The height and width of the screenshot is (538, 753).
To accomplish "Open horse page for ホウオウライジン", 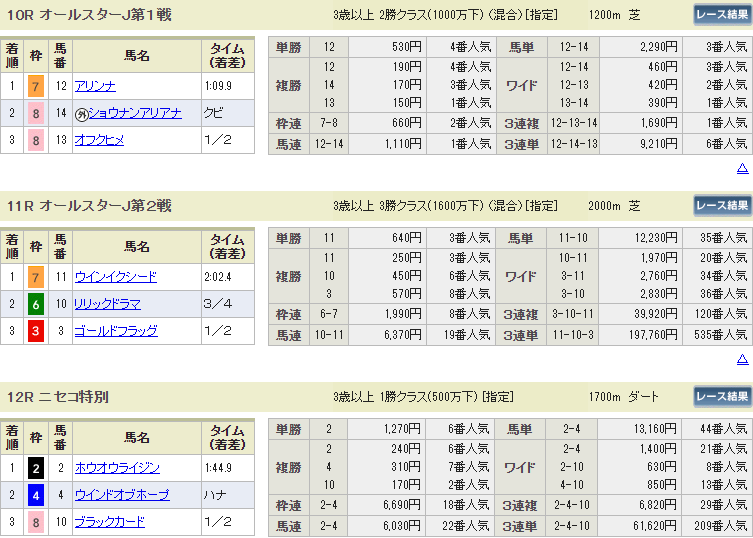I will (117, 467).
